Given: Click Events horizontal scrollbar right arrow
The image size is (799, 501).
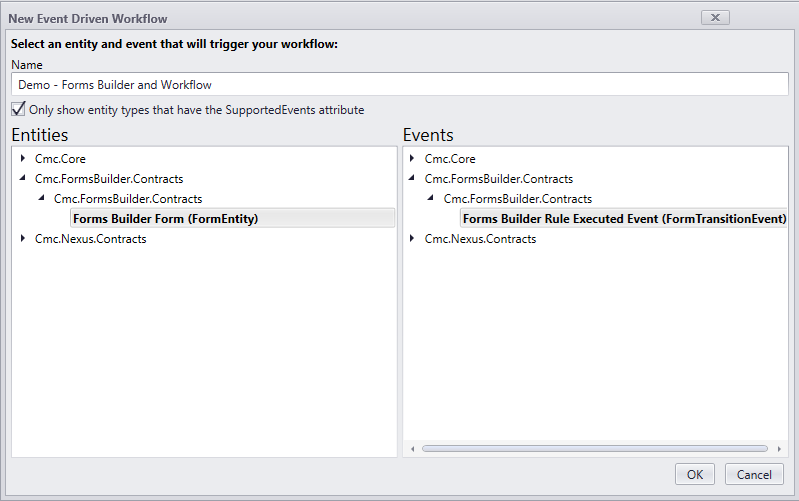Looking at the screenshot, I should click(778, 449).
